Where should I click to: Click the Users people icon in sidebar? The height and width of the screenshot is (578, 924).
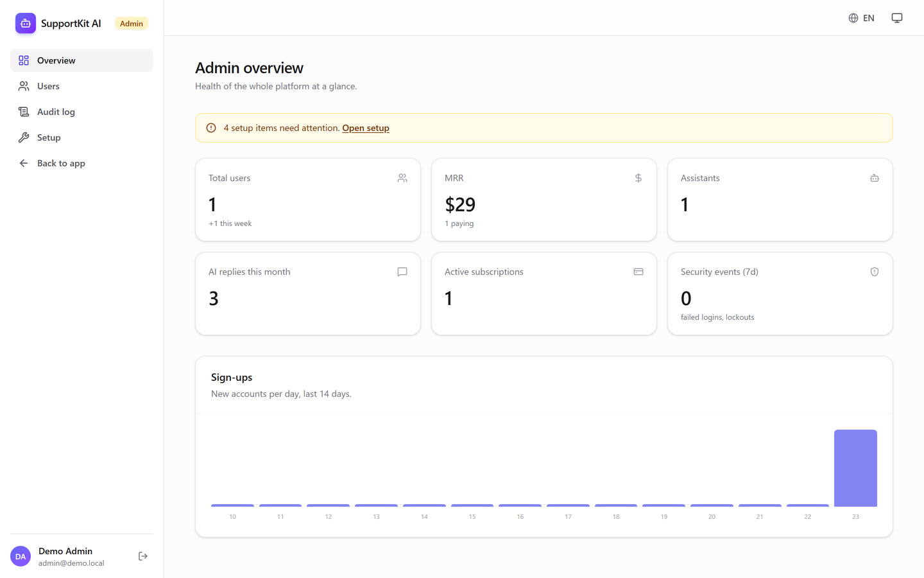(24, 86)
